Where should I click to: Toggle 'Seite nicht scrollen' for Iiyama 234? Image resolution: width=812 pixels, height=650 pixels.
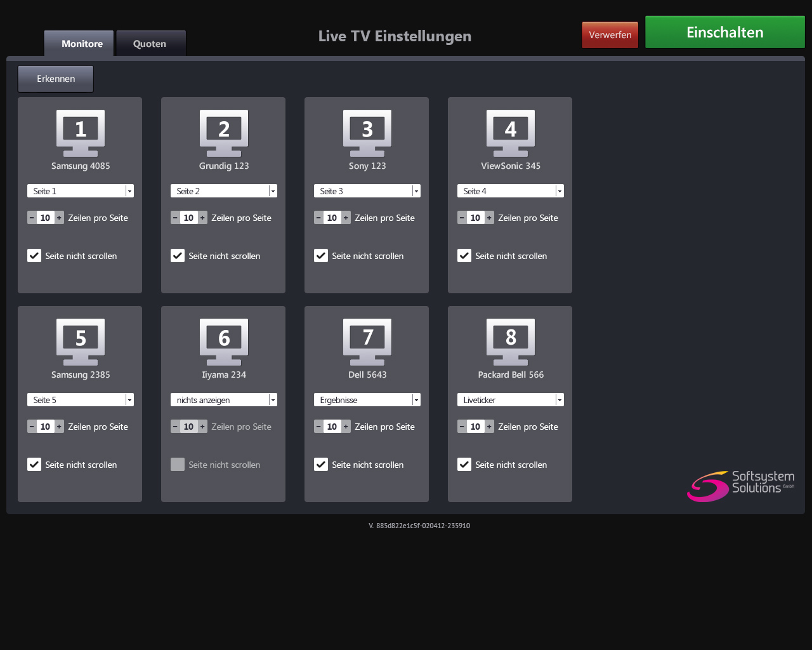point(178,465)
